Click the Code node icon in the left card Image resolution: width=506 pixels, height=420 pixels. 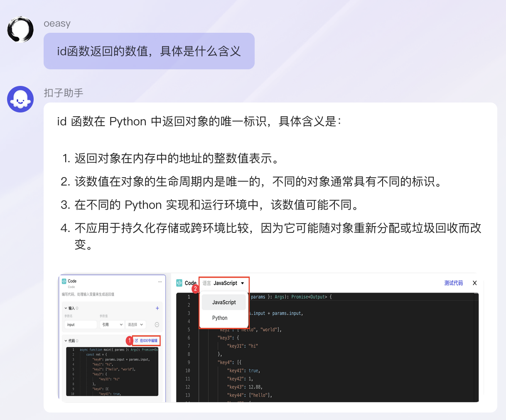pyautogui.click(x=64, y=281)
